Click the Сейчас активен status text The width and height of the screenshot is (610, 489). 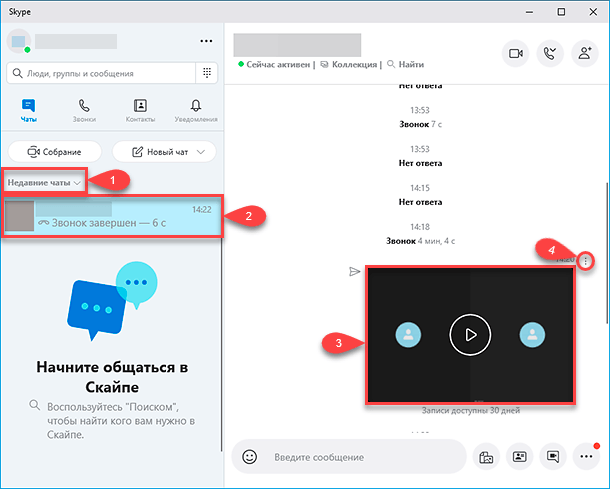coord(278,64)
